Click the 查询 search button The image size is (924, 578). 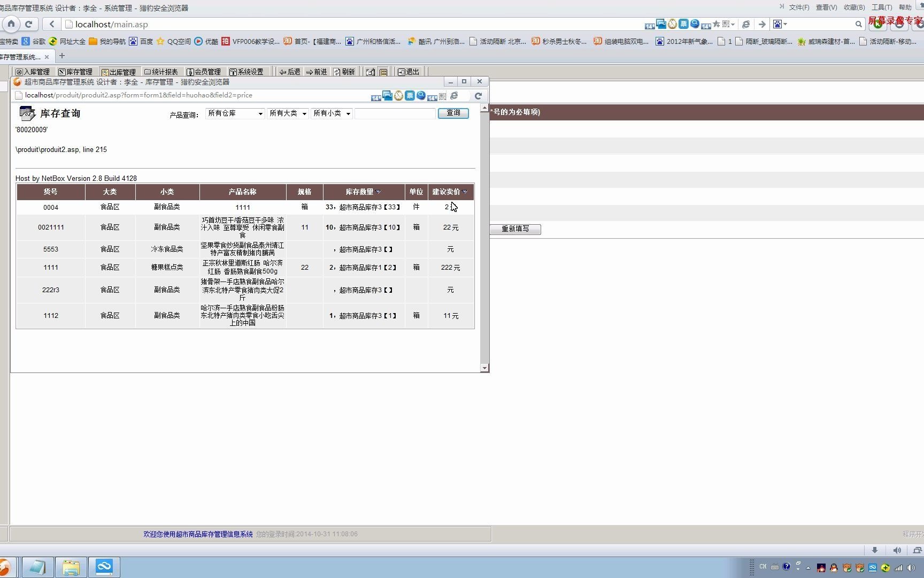[453, 113]
